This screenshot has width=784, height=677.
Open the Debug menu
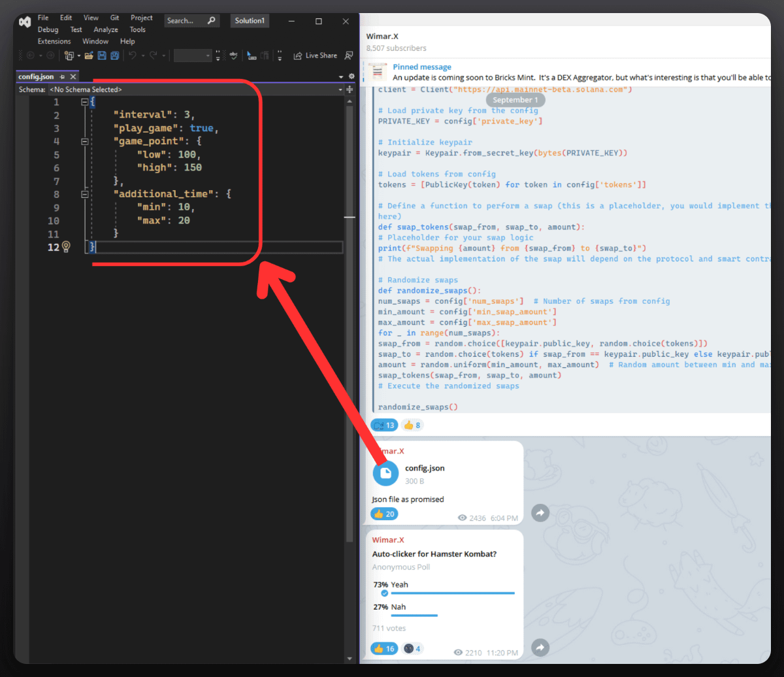click(48, 29)
